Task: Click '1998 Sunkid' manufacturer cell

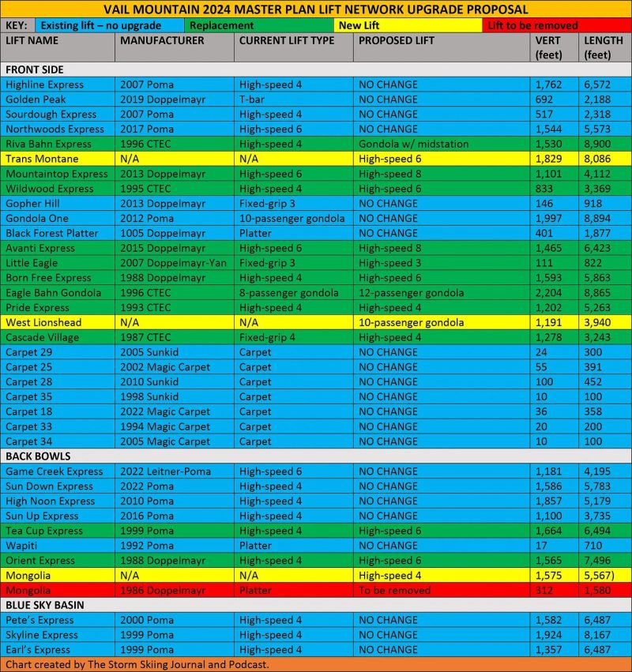Action: [175, 397]
